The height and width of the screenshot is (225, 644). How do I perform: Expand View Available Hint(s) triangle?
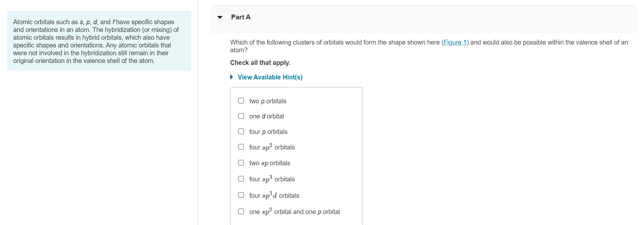pyautogui.click(x=231, y=77)
